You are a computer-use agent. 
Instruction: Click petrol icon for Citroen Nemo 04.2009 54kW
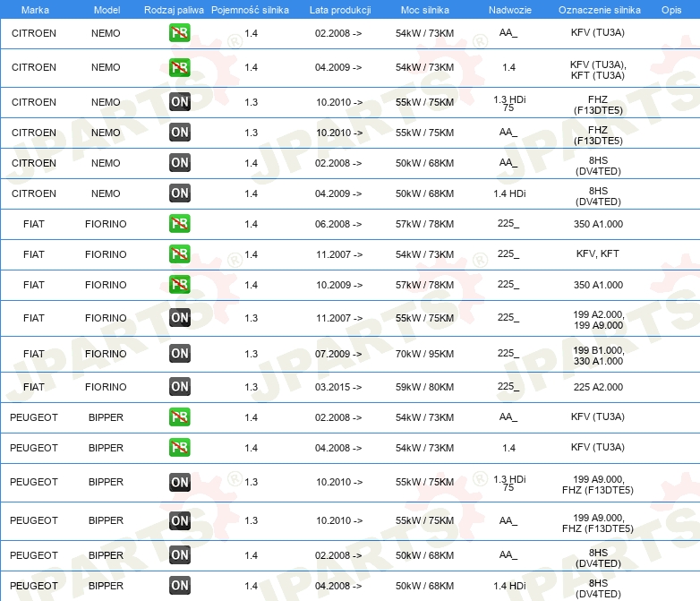click(179, 67)
